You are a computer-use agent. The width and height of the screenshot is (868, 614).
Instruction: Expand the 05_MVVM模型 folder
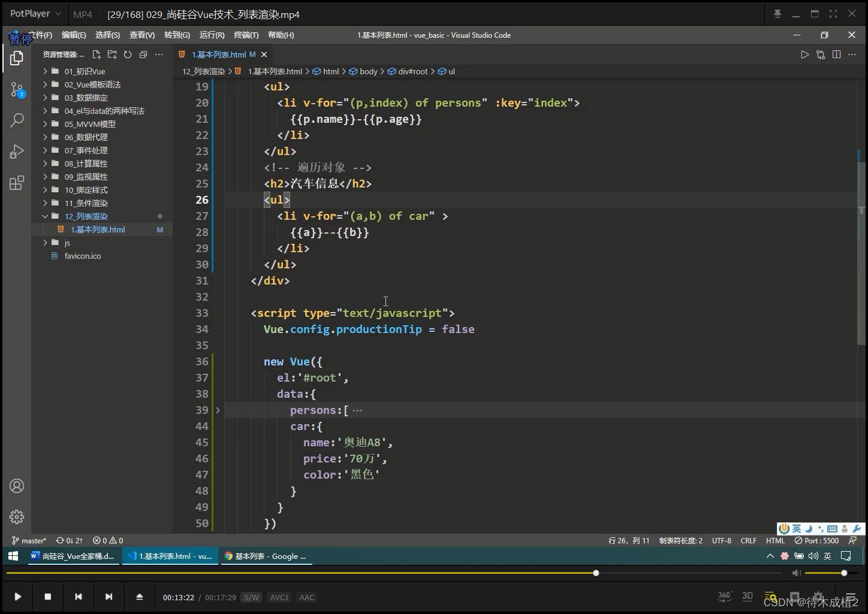coord(45,124)
